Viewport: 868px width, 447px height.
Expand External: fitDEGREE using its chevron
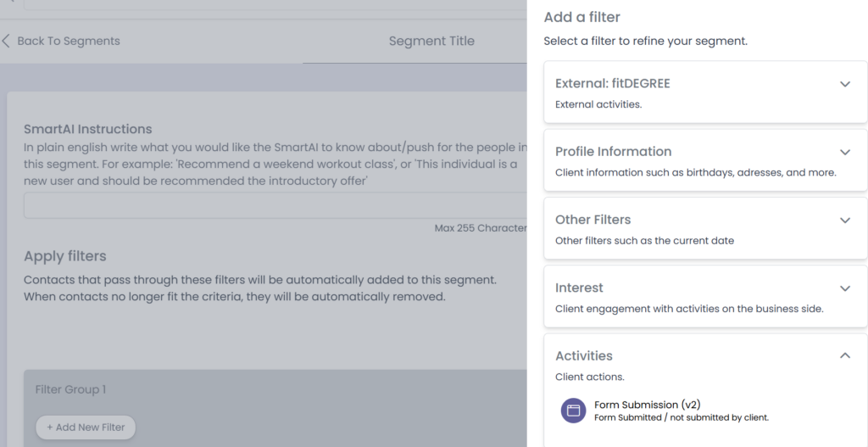click(844, 84)
